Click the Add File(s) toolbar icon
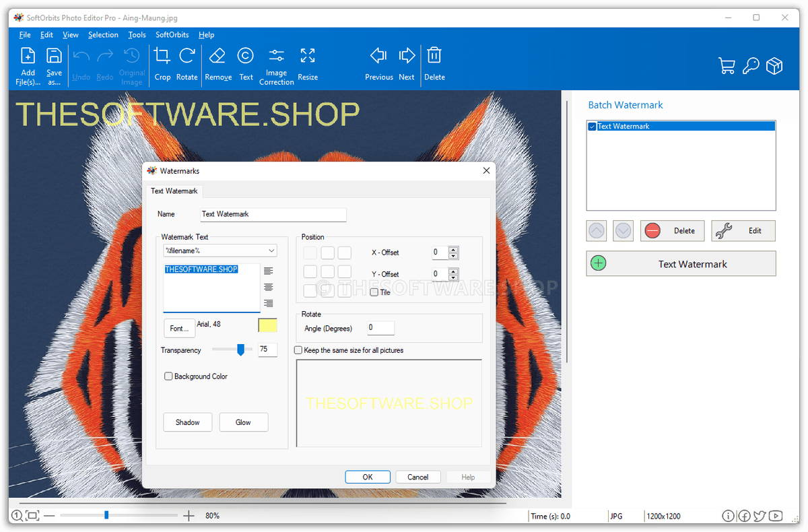808x532 pixels. 28,66
